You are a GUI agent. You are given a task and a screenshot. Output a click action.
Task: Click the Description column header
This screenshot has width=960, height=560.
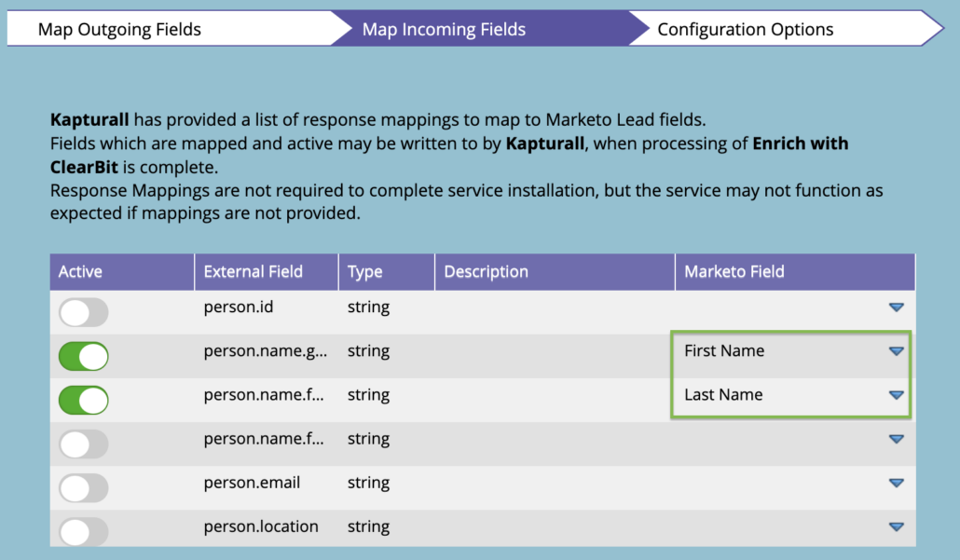coord(555,272)
